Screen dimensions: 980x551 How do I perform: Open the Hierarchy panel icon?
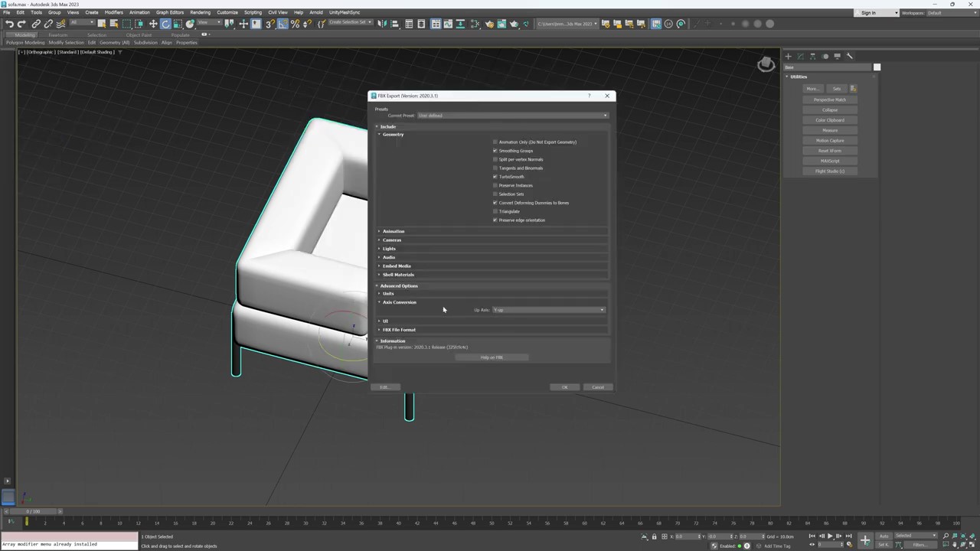(x=813, y=56)
